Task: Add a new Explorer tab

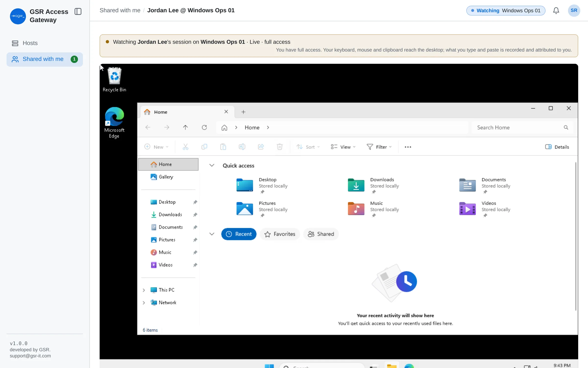Action: 243,112
